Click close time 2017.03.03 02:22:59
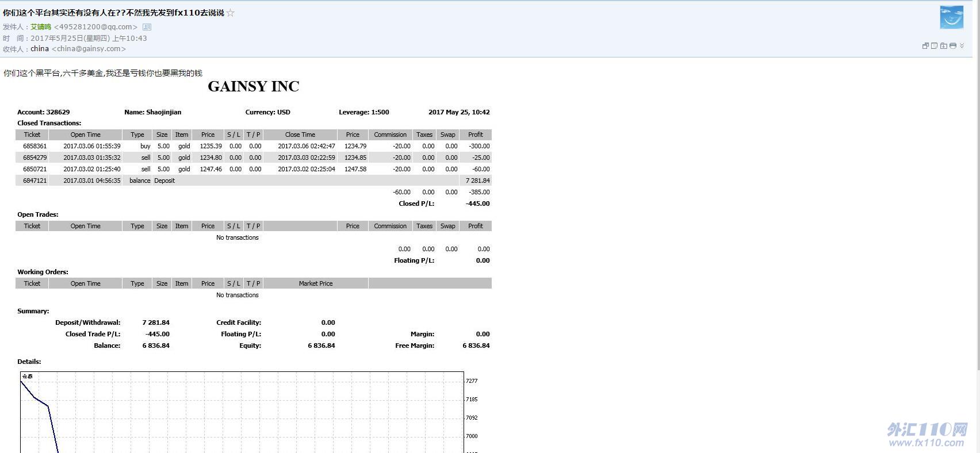Image resolution: width=980 pixels, height=453 pixels. 307,158
